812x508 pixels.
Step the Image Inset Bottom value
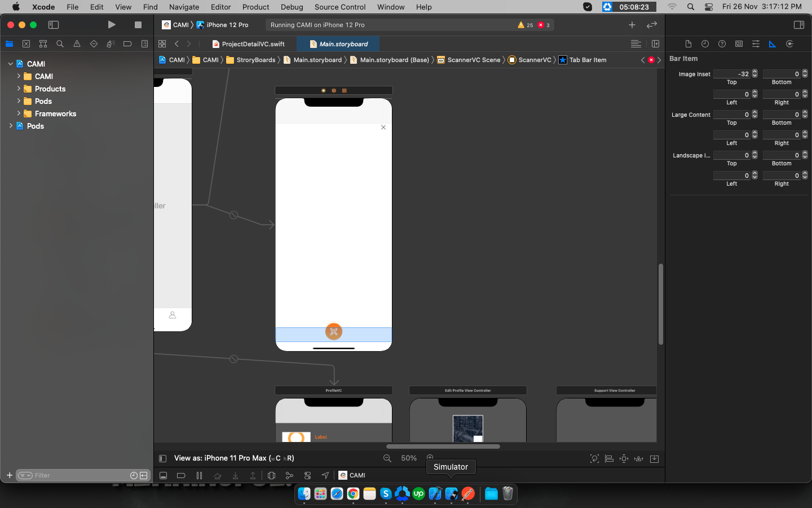(x=805, y=74)
